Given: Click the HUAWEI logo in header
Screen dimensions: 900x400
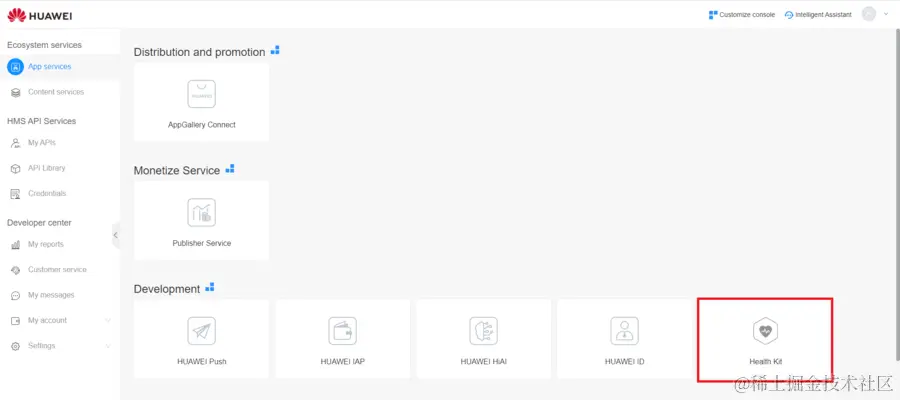Looking at the screenshot, I should [40, 15].
